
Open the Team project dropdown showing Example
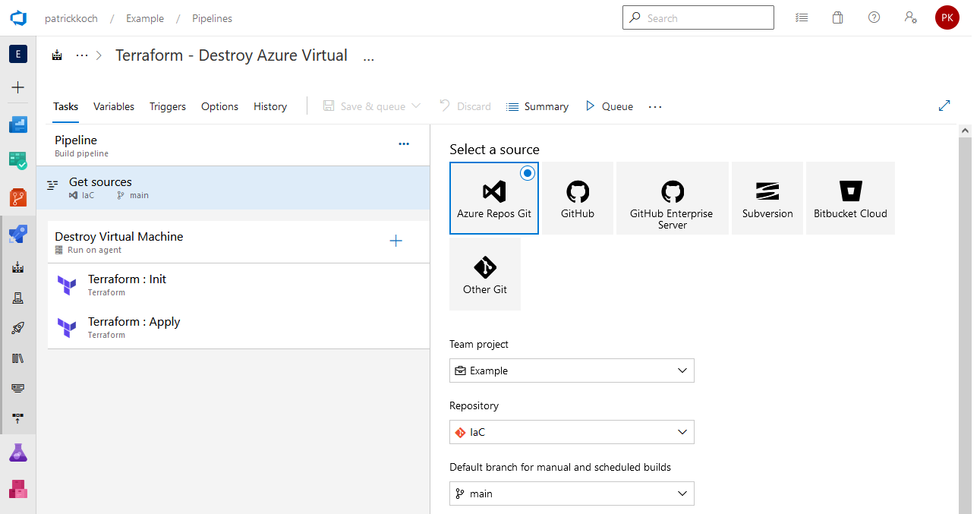(572, 371)
